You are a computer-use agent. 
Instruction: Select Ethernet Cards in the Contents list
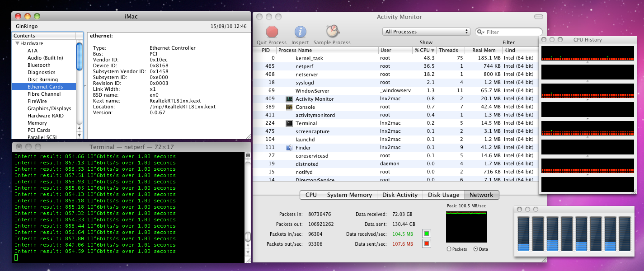(45, 87)
